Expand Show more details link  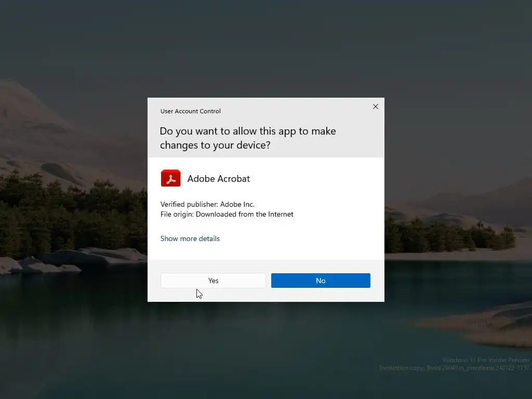pyautogui.click(x=190, y=238)
